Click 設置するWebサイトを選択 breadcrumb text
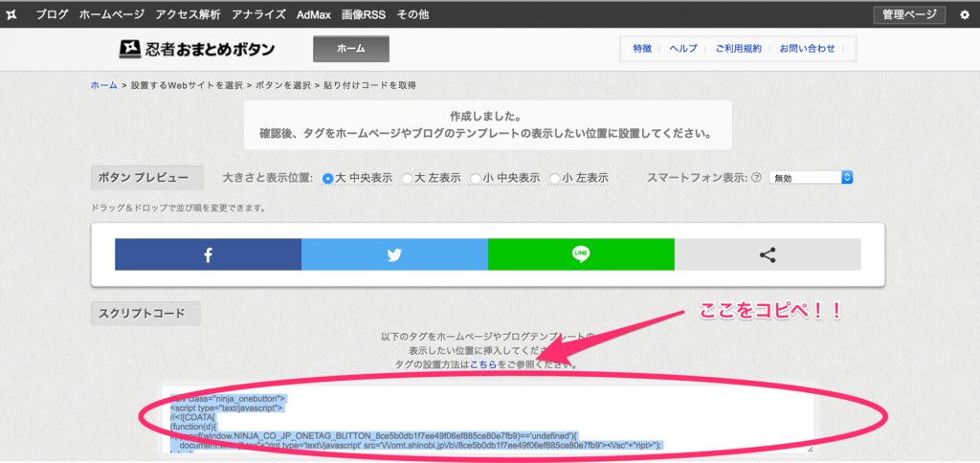Screen dimensions: 980x463 [187, 85]
